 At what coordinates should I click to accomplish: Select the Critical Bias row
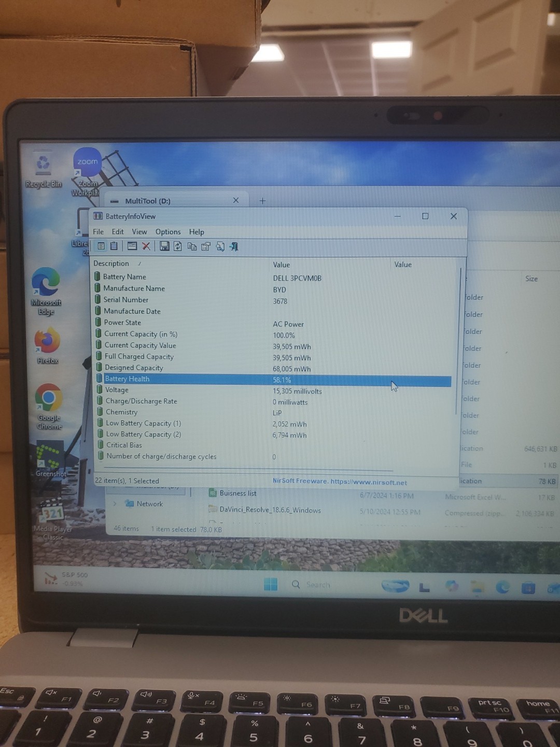(x=273, y=445)
